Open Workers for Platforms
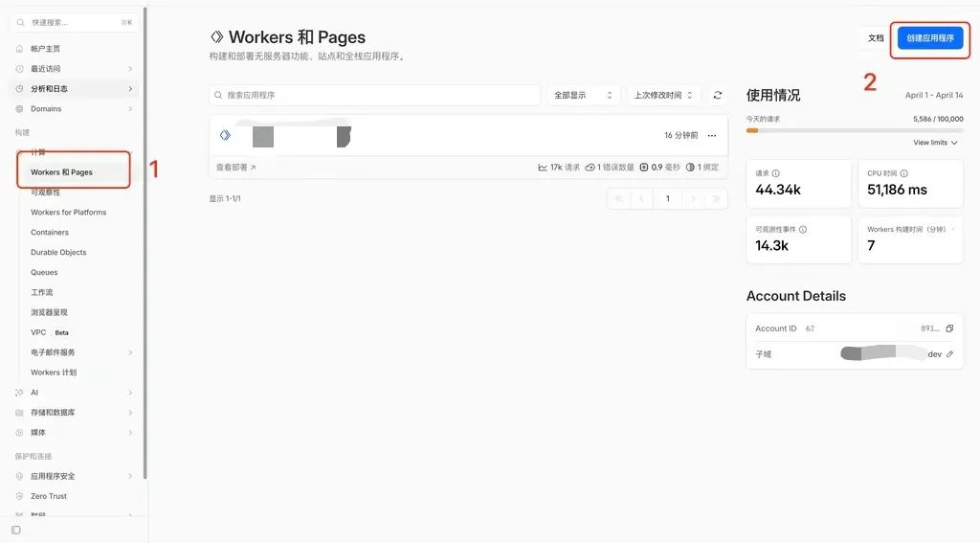Viewport: 980px width, 543px height. click(x=69, y=213)
